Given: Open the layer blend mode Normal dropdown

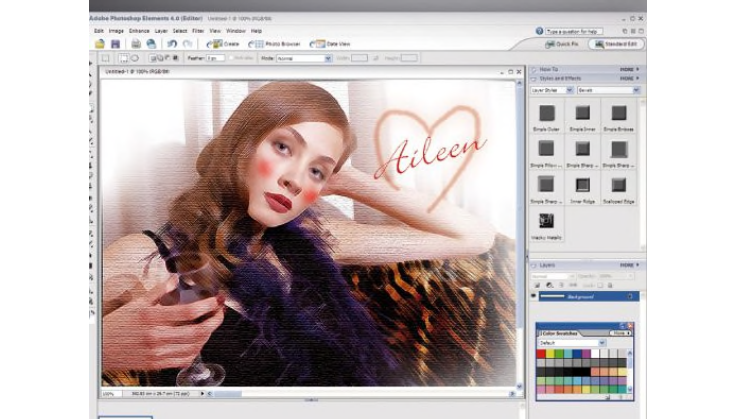Looking at the screenshot, I should point(553,276).
